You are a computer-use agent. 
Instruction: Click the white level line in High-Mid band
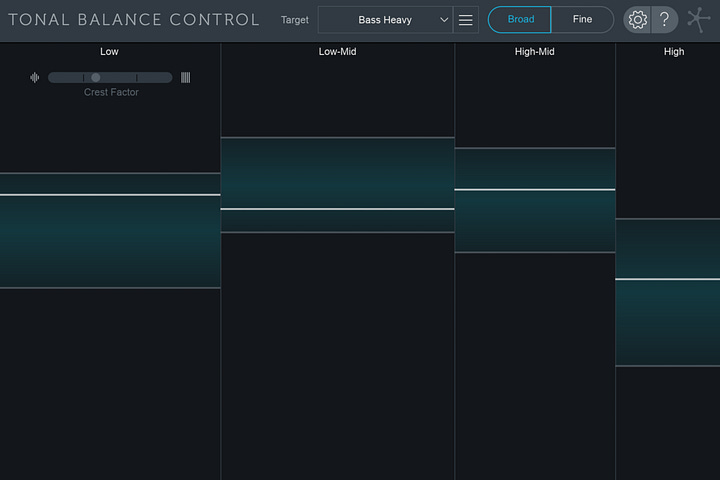[535, 190]
